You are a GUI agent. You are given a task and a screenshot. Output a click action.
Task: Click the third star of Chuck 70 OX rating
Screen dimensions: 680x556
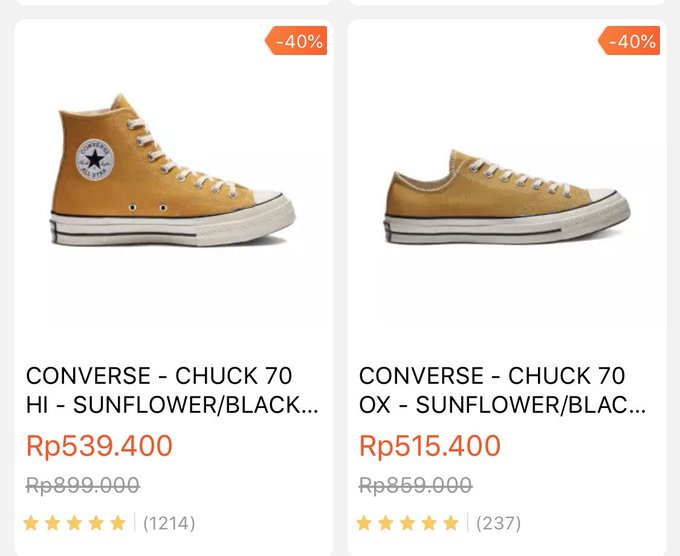click(x=408, y=523)
